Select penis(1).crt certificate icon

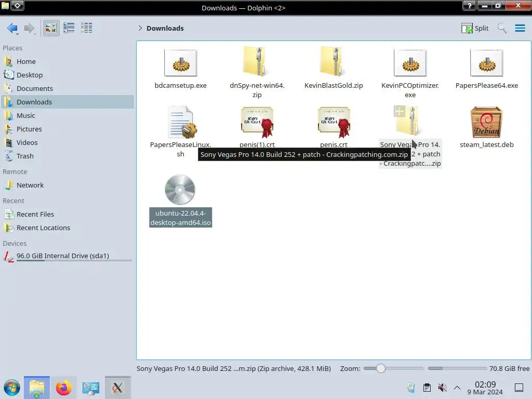coord(257,122)
